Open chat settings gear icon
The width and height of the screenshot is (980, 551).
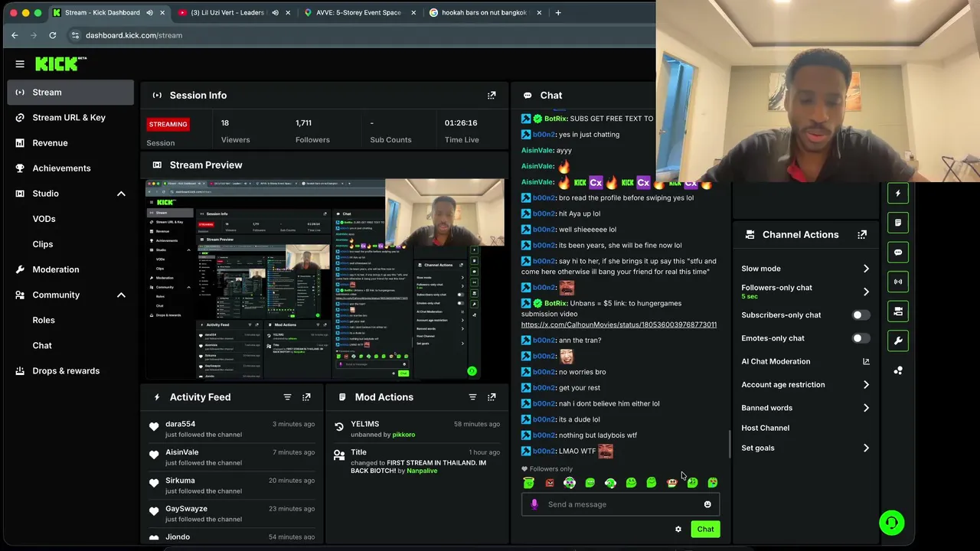tap(678, 529)
